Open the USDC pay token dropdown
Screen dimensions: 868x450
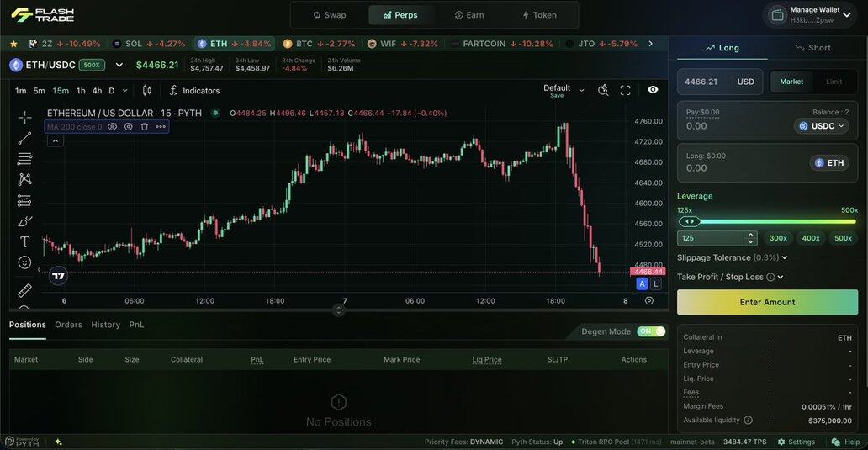coord(821,126)
